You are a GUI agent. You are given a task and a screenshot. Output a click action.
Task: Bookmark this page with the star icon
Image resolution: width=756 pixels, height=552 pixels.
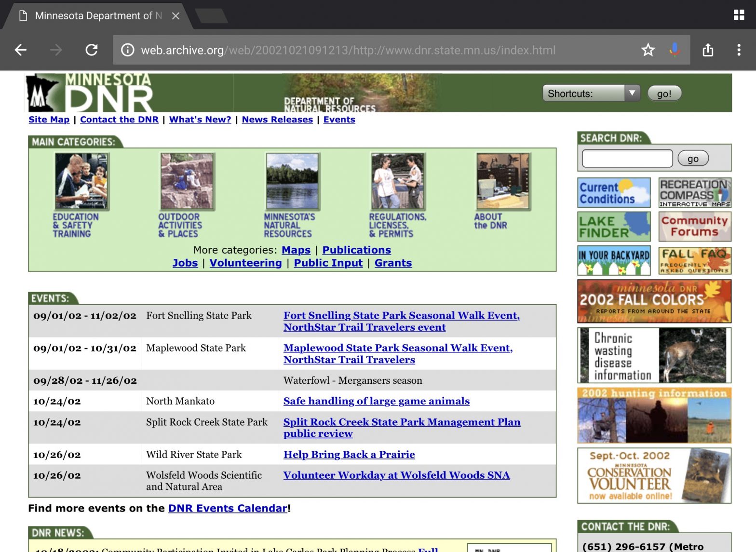648,50
